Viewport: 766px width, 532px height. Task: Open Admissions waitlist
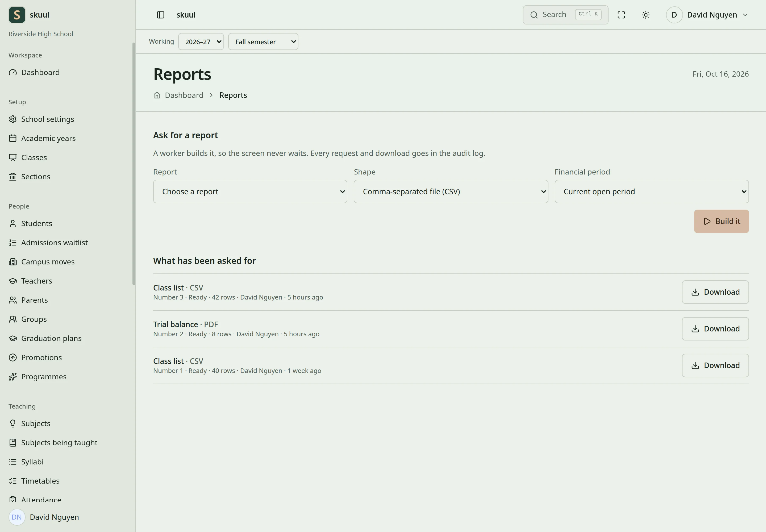click(x=54, y=243)
